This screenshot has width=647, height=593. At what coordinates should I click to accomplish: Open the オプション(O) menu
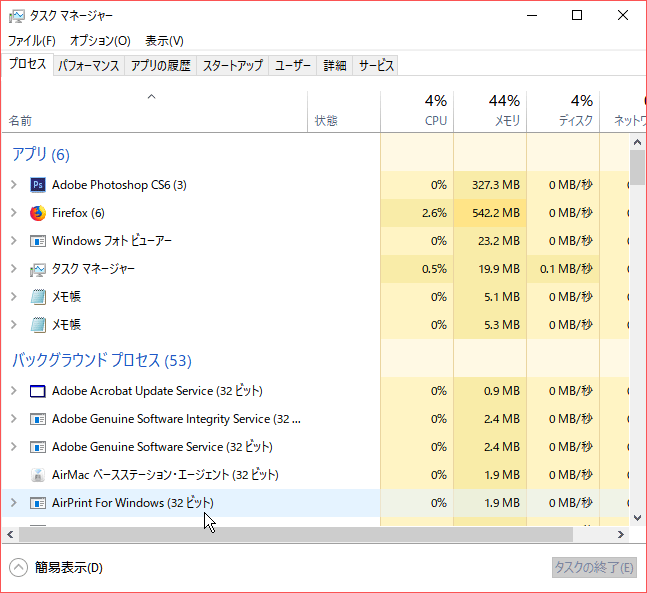pos(100,41)
